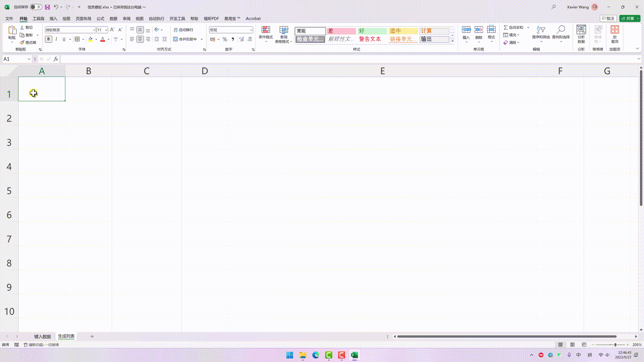
Task: Toggle top vertical alignment
Action: tap(132, 30)
